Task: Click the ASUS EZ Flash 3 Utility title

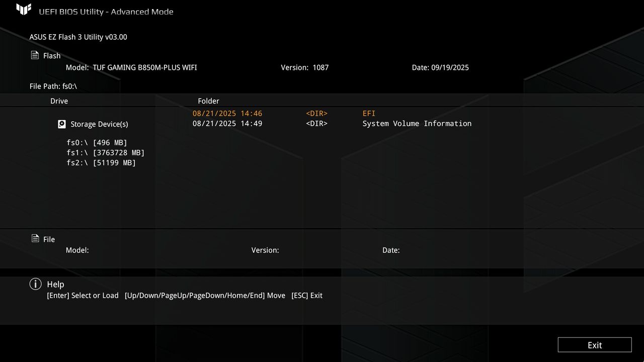Action: pyautogui.click(x=78, y=37)
